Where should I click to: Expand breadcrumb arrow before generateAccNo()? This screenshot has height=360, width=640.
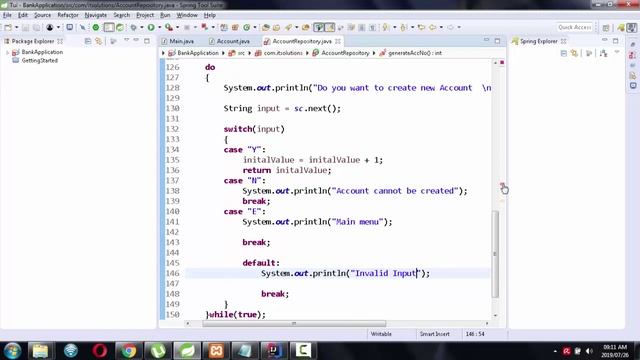373,53
